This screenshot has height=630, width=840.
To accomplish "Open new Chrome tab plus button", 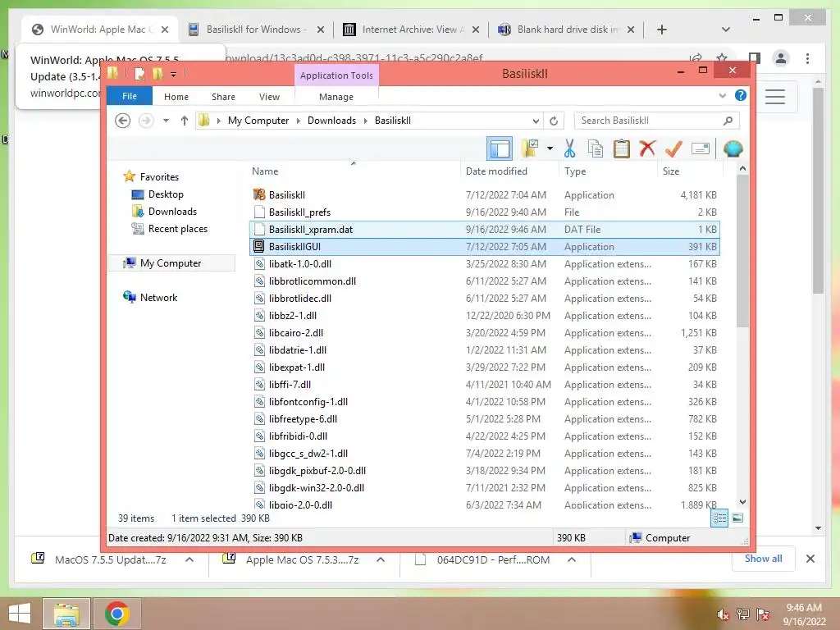I will [x=662, y=30].
